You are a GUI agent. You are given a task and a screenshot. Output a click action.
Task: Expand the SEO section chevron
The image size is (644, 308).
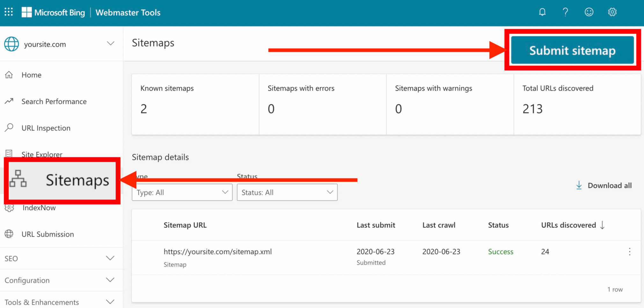coord(111,258)
